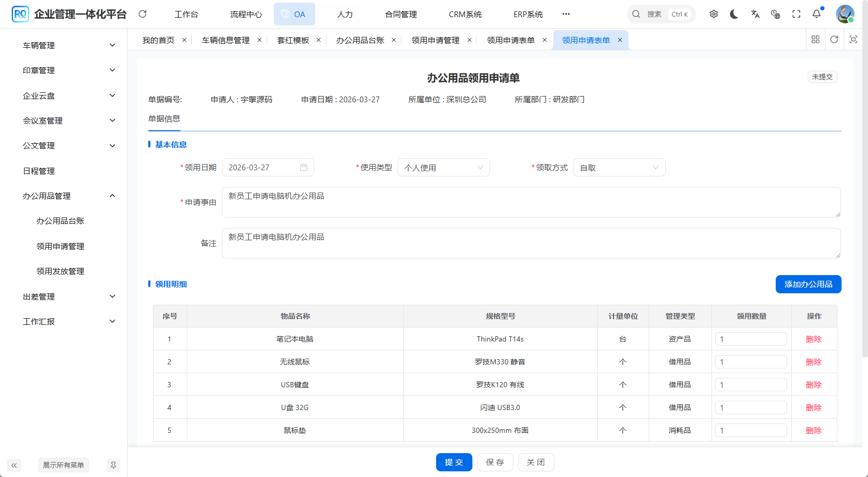Open the settings gear icon
868x477 pixels.
click(714, 14)
